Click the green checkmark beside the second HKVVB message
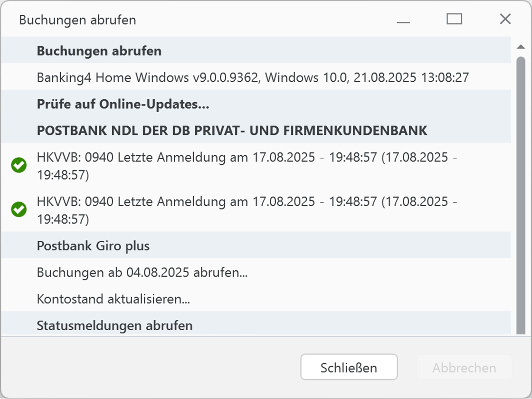Screen dimensions: 532x399 [x=19, y=209]
